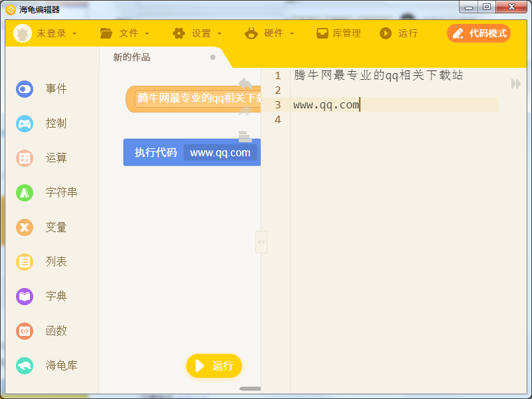Click the 函数 category label
This screenshot has width=532, height=399.
56,331
